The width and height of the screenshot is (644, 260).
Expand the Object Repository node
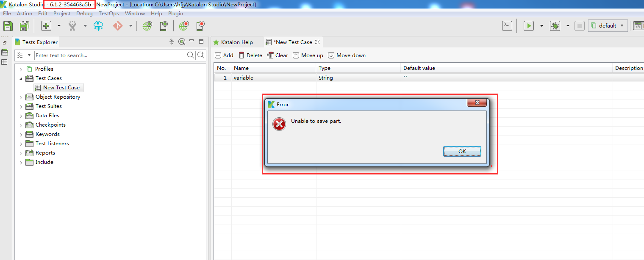21,97
